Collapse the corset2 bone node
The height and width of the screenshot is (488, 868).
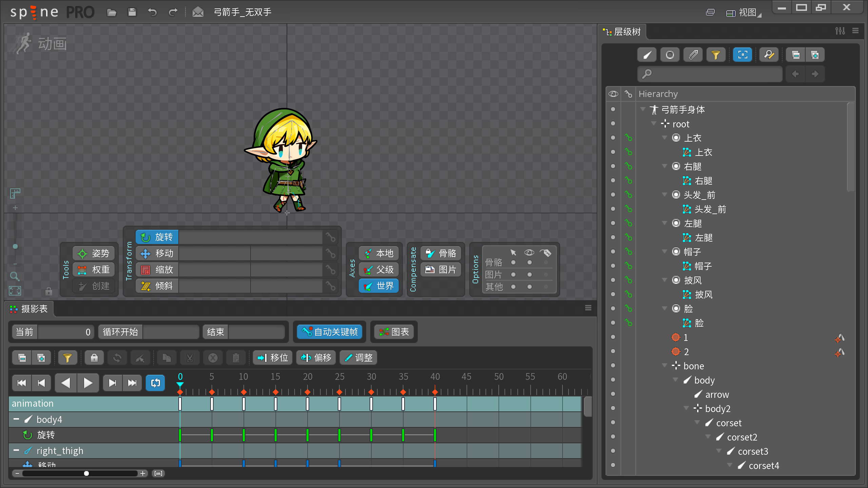click(x=708, y=436)
